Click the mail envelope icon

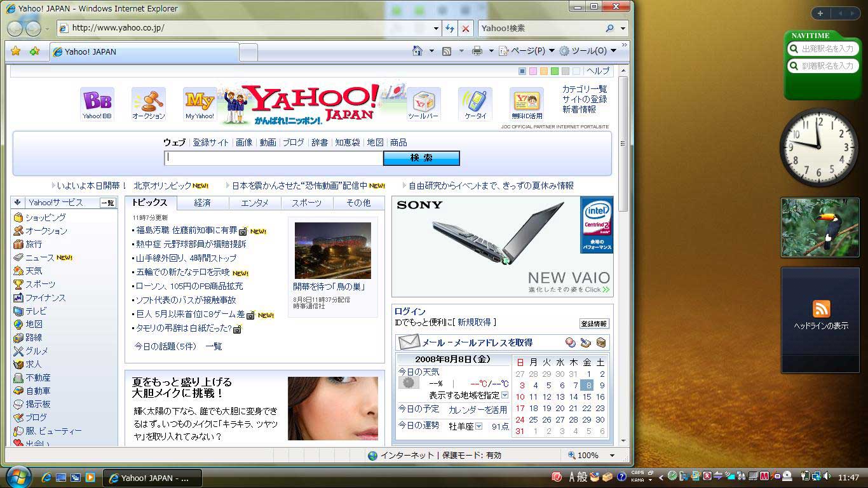tap(409, 342)
